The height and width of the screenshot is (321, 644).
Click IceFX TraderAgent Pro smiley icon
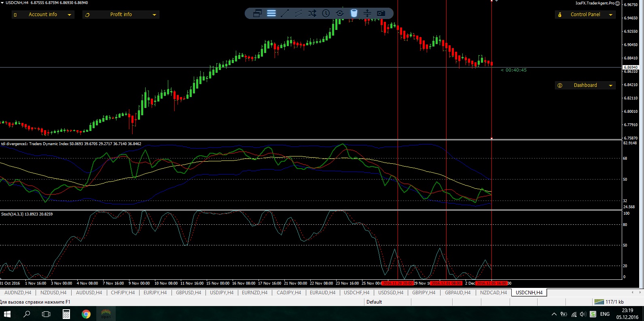(x=618, y=3)
